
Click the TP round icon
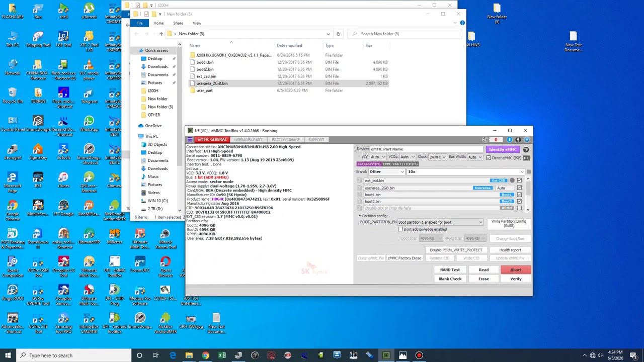(x=526, y=149)
